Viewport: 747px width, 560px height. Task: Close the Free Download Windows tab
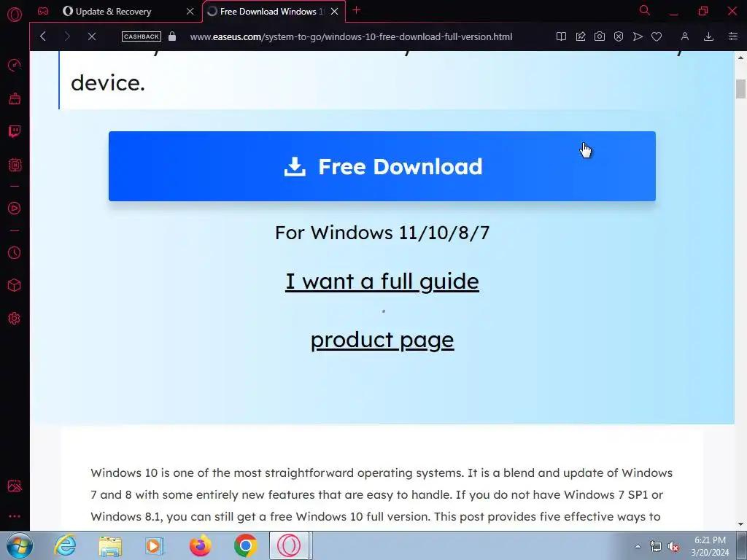point(334,12)
